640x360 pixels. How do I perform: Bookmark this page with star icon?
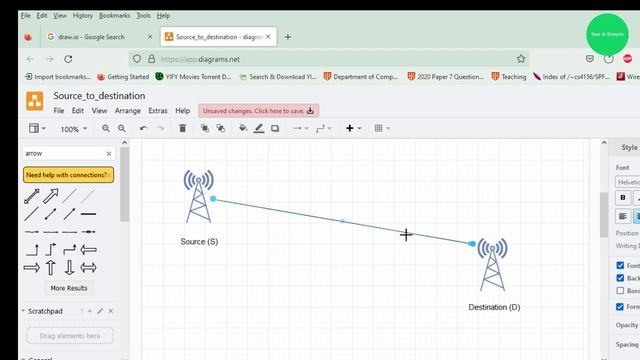[521, 59]
